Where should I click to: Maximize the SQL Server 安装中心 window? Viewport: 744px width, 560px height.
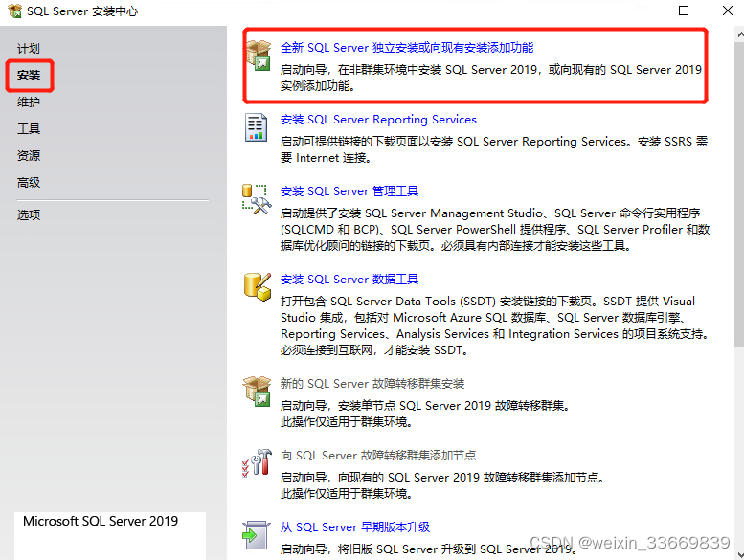point(684,11)
